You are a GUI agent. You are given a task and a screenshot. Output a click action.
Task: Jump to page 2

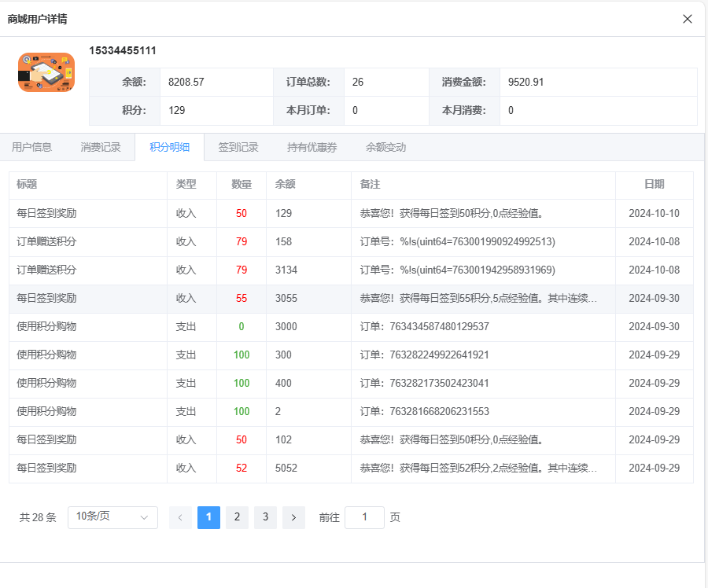click(x=237, y=517)
